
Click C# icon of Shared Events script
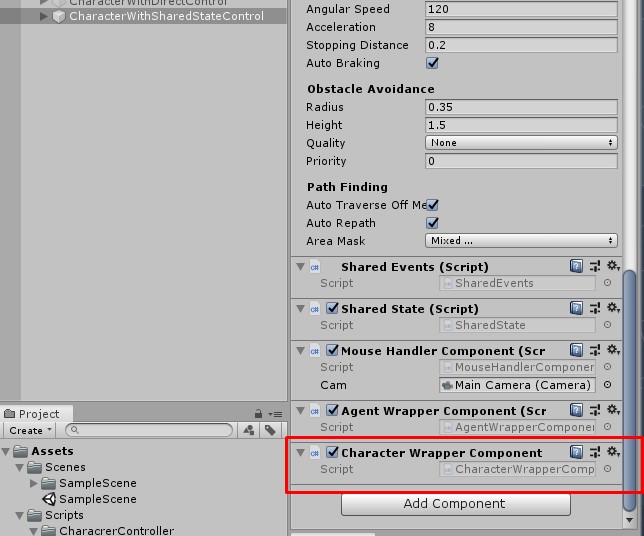(x=315, y=267)
